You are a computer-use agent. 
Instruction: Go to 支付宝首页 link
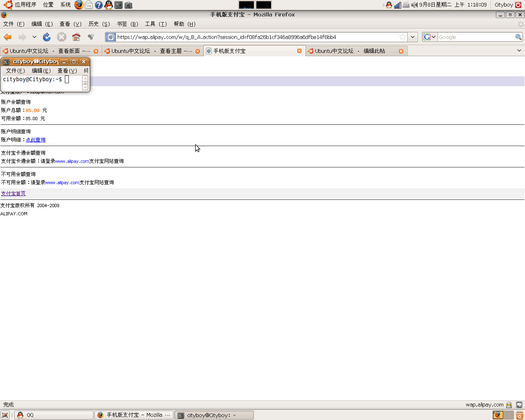[13, 194]
